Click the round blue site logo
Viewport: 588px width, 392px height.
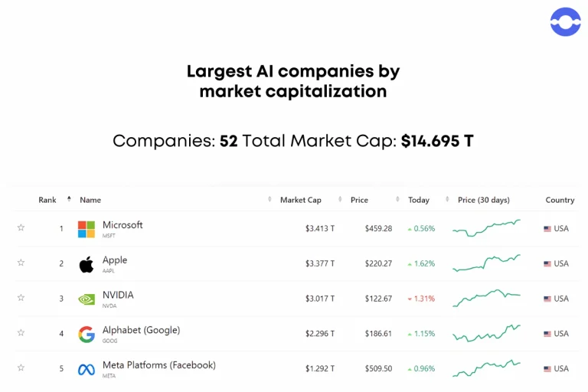(565, 22)
